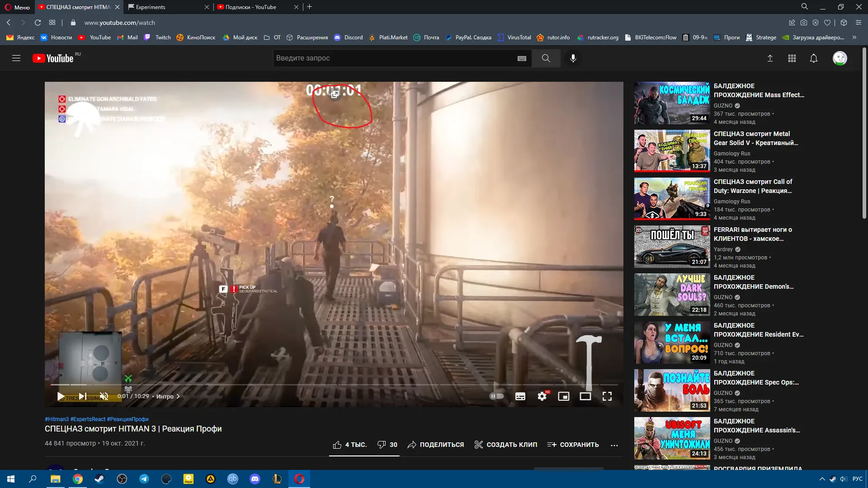Switch to the Подписки - YouTube tab
868x488 pixels.
coord(258,7)
